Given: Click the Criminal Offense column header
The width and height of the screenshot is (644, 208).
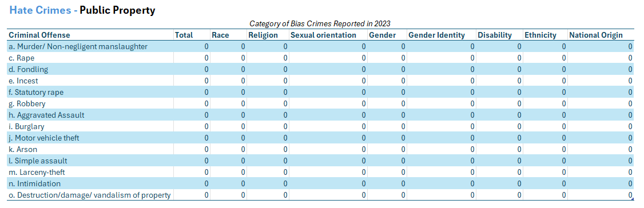Looking at the screenshot, I should [x=39, y=35].
